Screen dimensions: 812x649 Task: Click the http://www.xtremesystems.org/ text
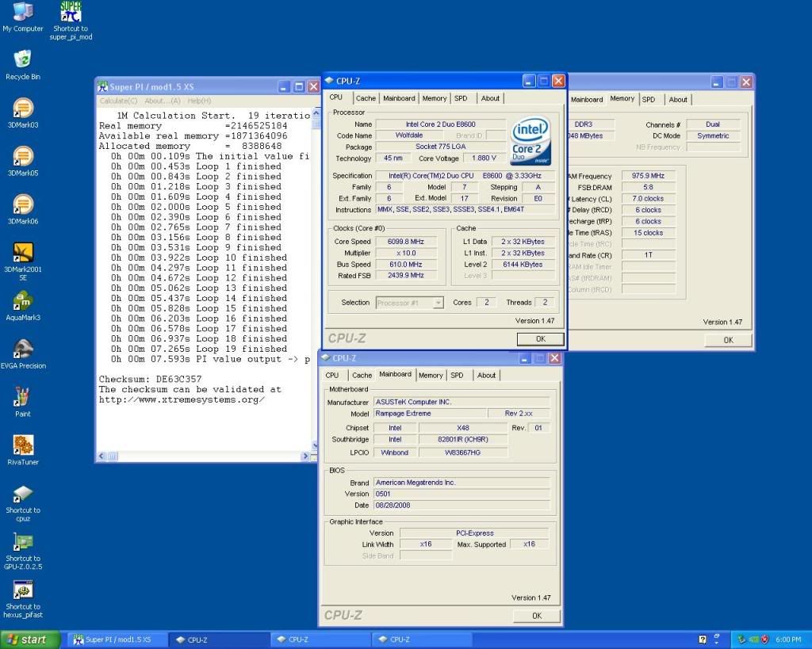182,399
